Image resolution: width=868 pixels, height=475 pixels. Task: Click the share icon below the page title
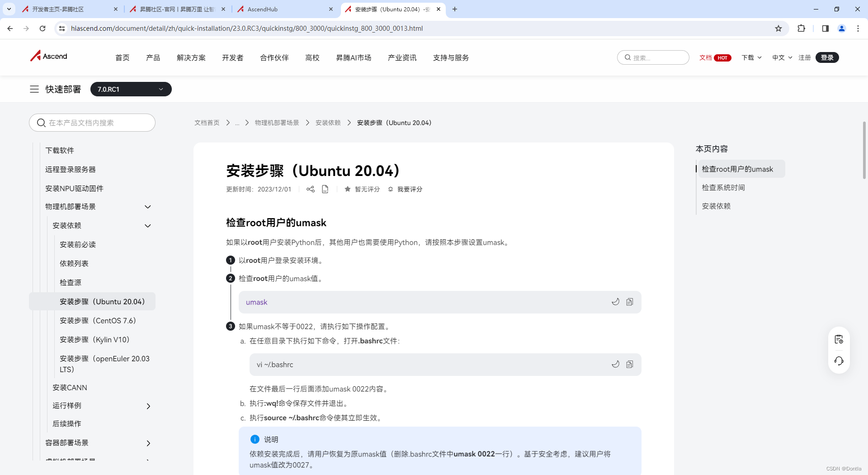click(310, 189)
